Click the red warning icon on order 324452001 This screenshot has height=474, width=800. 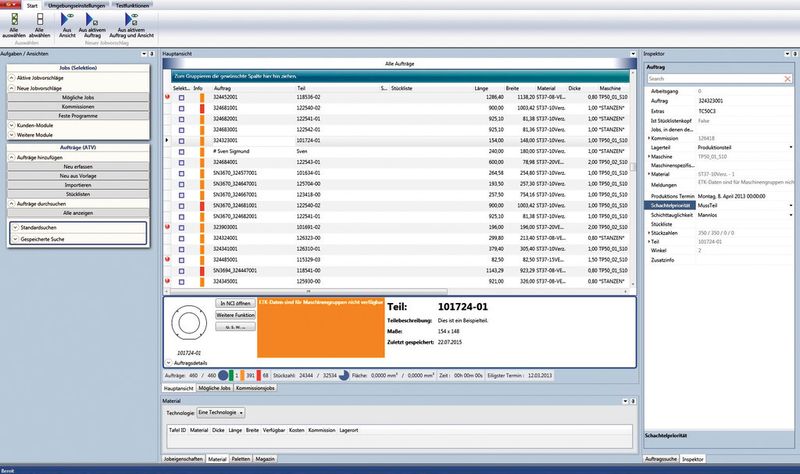[x=168, y=97]
